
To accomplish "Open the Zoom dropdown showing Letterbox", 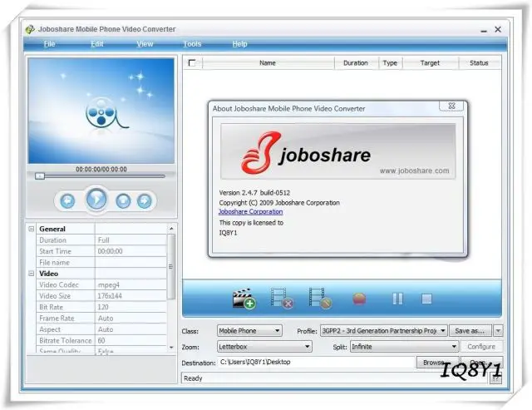I will pyautogui.click(x=264, y=347).
